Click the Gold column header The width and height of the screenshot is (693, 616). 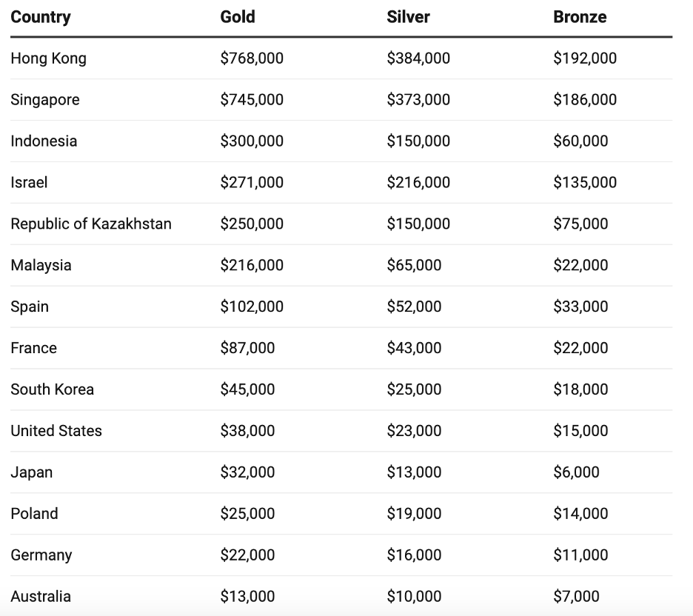point(238,17)
